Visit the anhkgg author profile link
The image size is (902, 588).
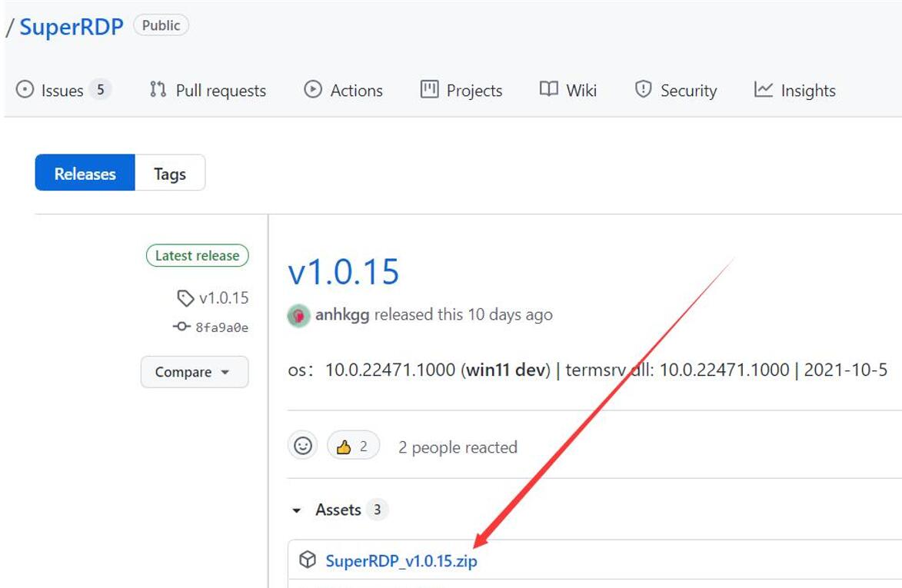pyautogui.click(x=342, y=314)
